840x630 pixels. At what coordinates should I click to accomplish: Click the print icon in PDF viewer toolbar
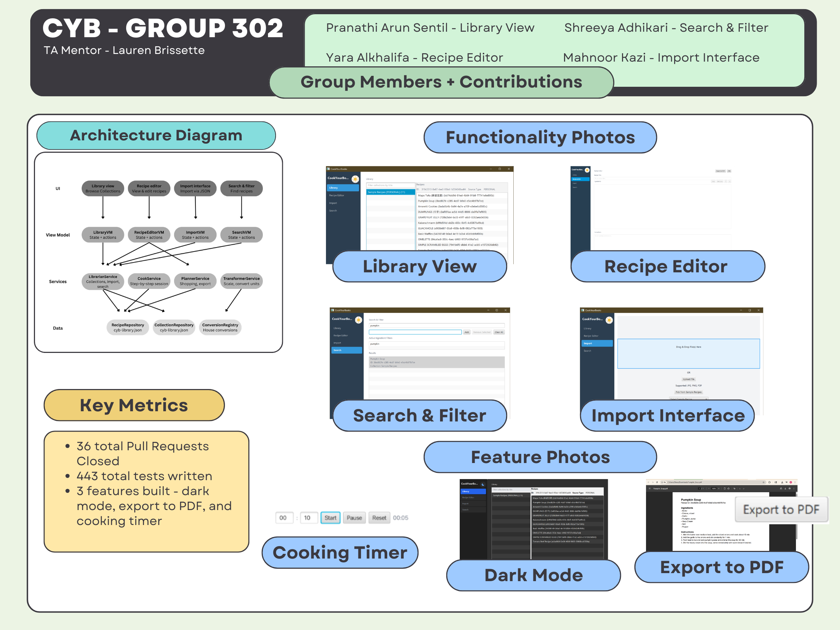coord(789,489)
